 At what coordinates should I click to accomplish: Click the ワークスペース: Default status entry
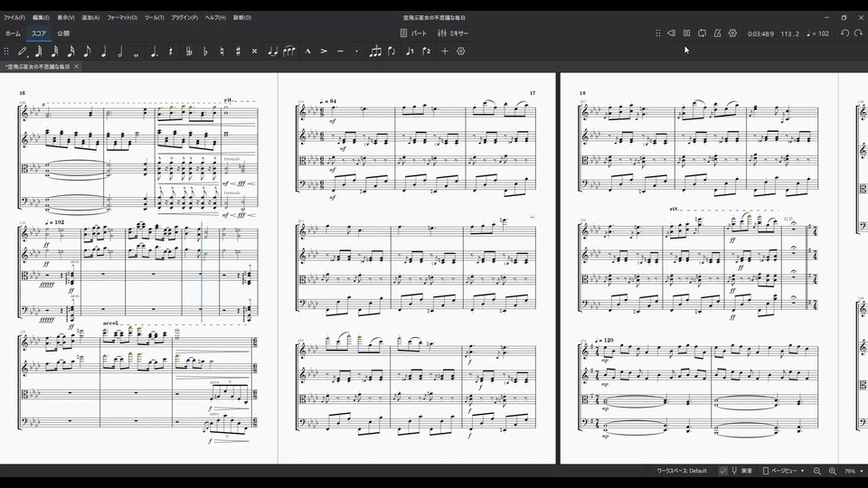682,471
